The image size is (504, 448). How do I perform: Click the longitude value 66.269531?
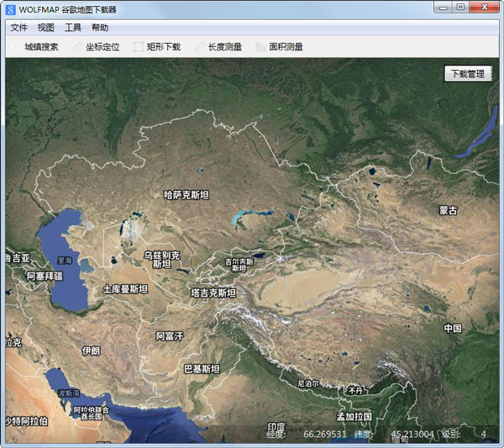(324, 435)
